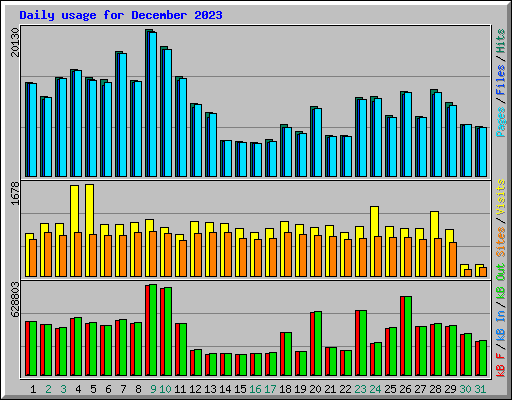Click the 1678 axis value

pos(15,193)
